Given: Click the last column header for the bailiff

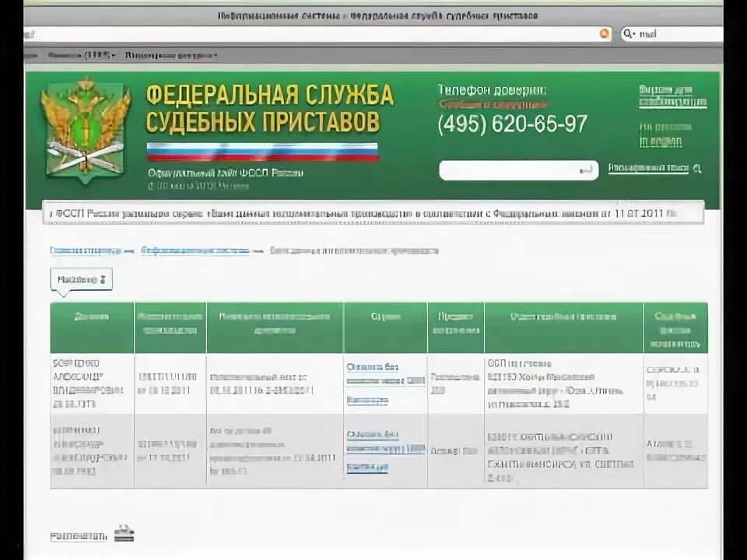Looking at the screenshot, I should (x=675, y=327).
